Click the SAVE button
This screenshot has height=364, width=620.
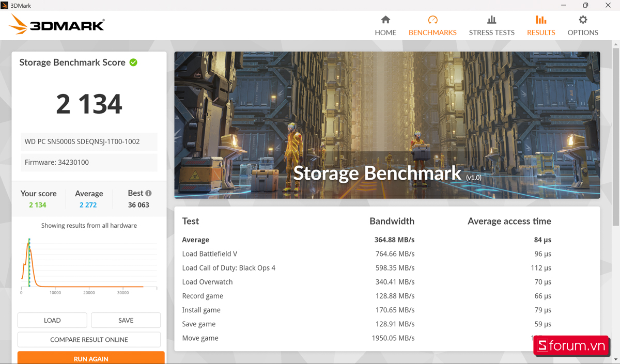coord(126,320)
